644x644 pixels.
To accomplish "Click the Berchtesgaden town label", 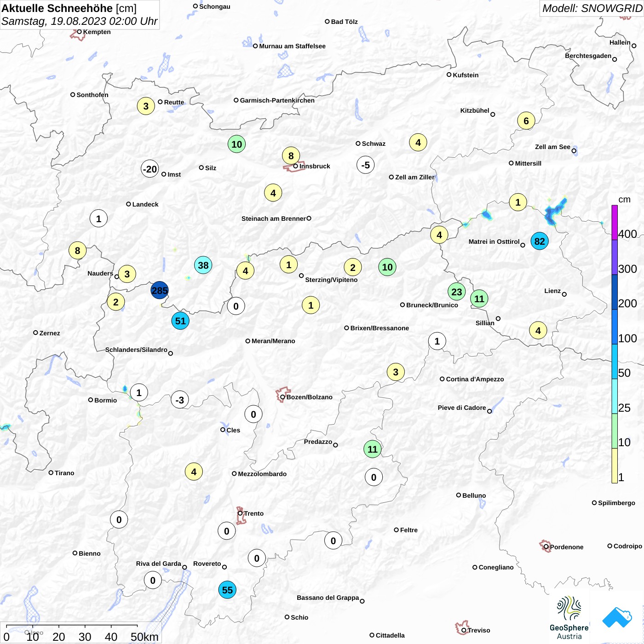I will [x=588, y=56].
